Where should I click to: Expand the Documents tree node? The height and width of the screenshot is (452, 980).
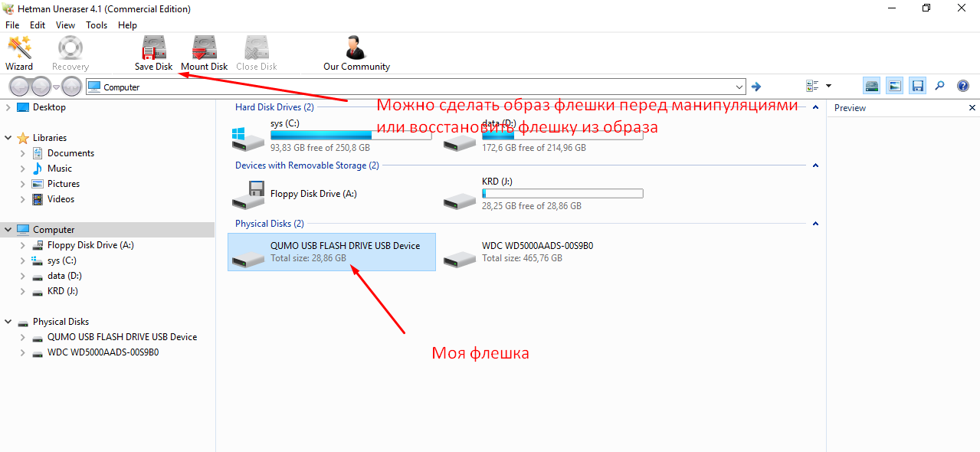pyautogui.click(x=23, y=153)
